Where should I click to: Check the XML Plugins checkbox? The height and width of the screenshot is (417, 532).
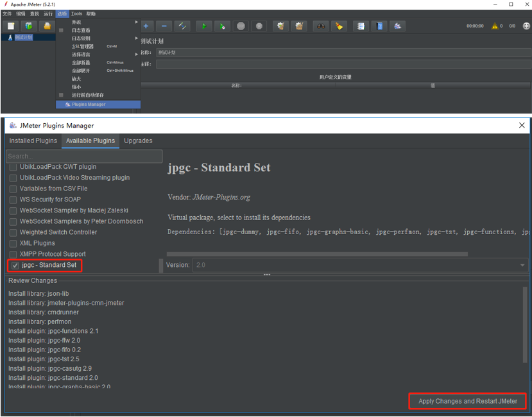click(13, 243)
